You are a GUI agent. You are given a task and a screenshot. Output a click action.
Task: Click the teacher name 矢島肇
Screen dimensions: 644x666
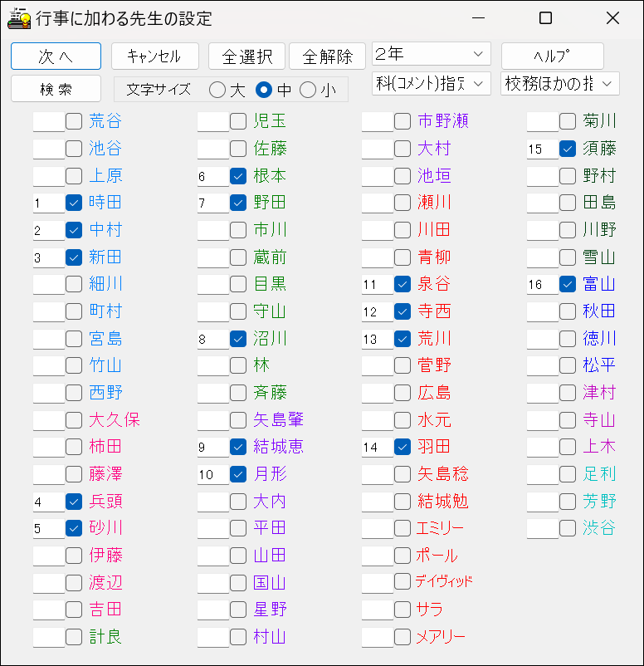click(279, 420)
